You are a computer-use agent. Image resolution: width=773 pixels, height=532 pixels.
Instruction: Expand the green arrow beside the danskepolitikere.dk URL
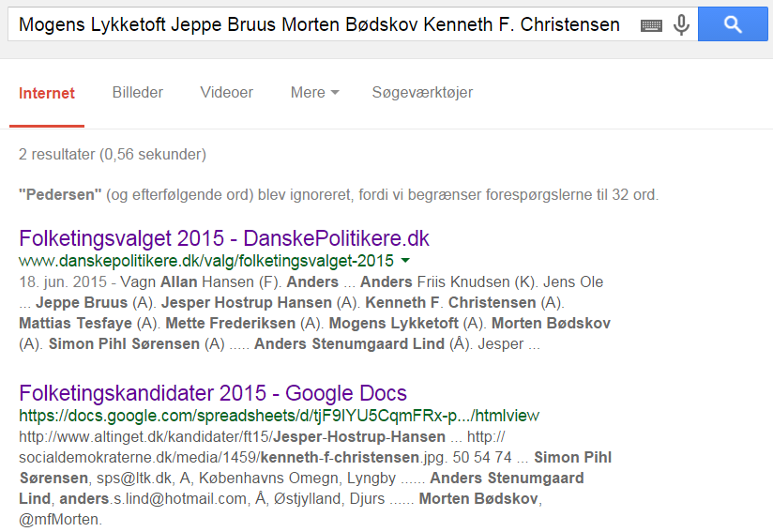pos(405,260)
